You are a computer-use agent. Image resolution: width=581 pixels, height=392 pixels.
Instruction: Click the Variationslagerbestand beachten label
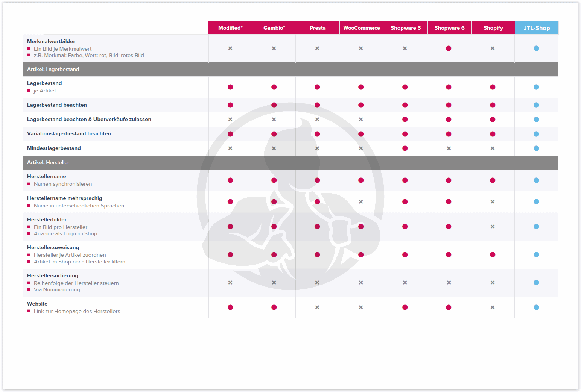69,134
